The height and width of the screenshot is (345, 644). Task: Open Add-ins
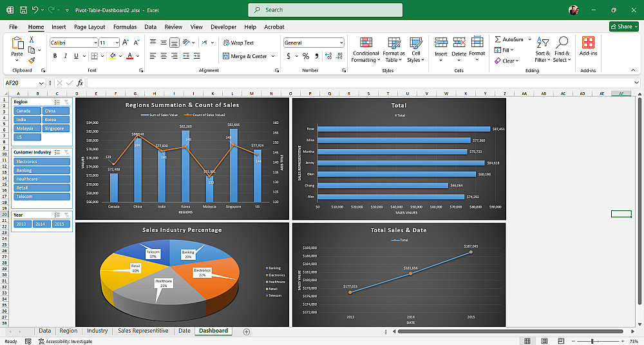[x=588, y=46]
